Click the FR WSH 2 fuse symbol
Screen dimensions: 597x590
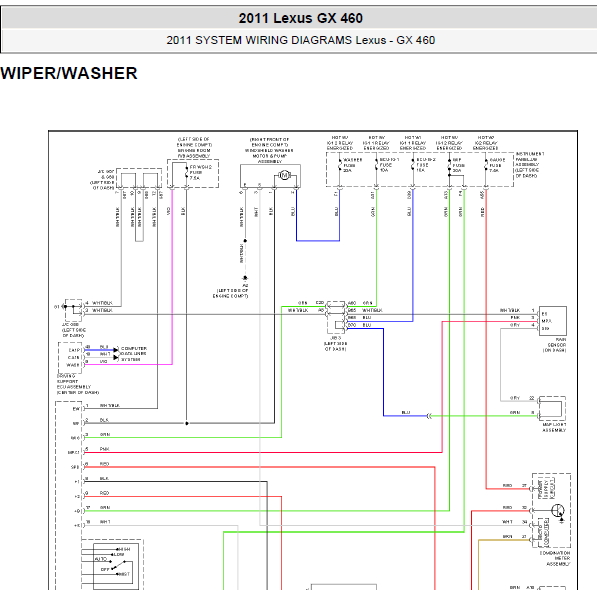coord(186,172)
